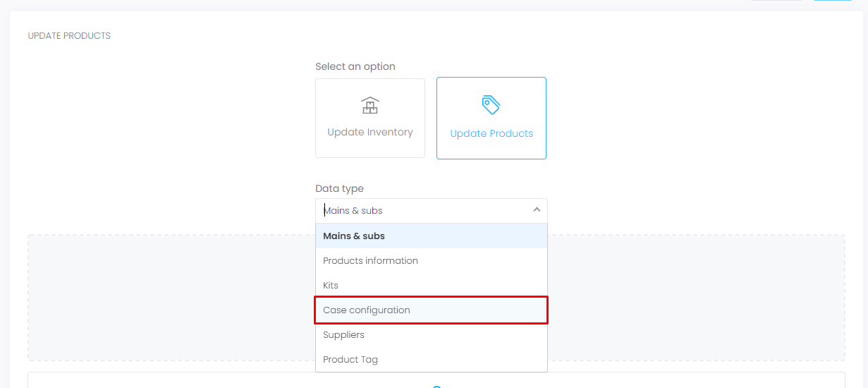This screenshot has width=868, height=388.
Task: Click the Data type field label
Action: pyautogui.click(x=339, y=188)
